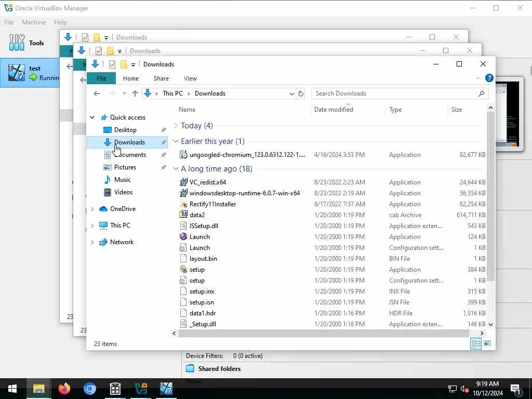Expand the OneDrive tree node
Image resolution: width=532 pixels, height=399 pixels.
pos(92,209)
